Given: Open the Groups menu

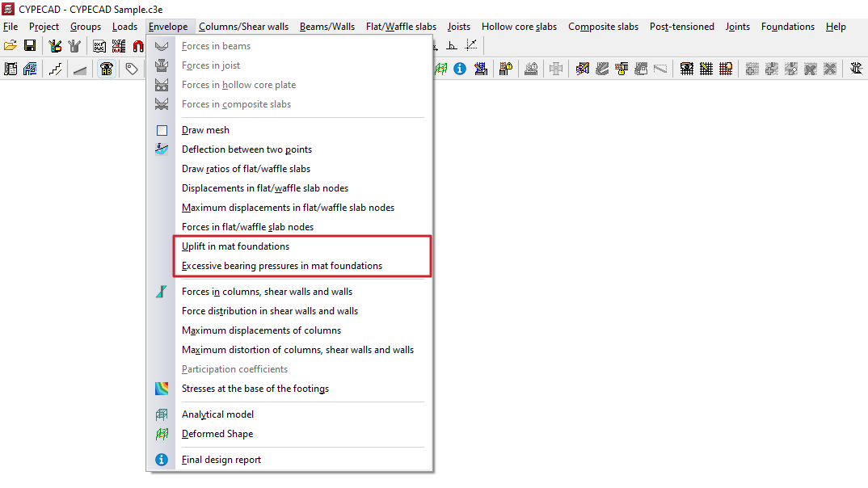Looking at the screenshot, I should [x=85, y=27].
